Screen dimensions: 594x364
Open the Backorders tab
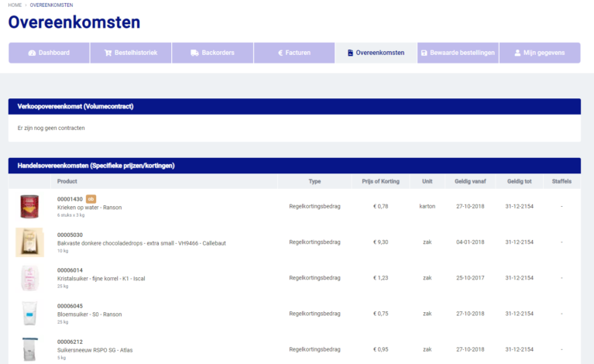point(212,53)
